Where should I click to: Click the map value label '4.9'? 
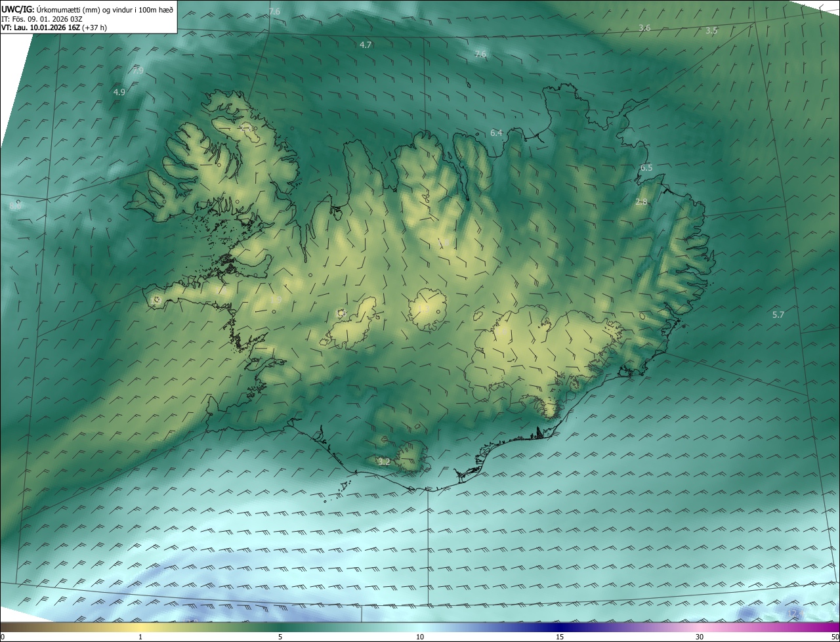tap(119, 93)
